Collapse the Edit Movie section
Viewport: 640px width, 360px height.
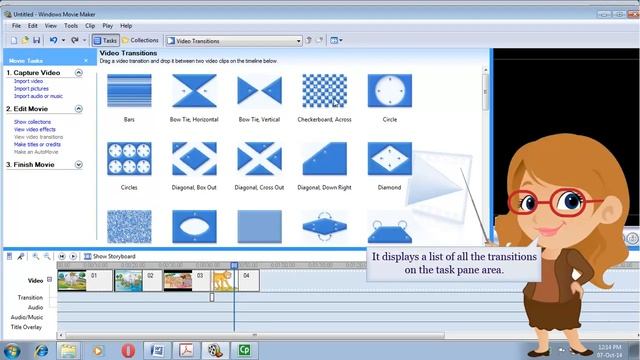click(x=79, y=109)
